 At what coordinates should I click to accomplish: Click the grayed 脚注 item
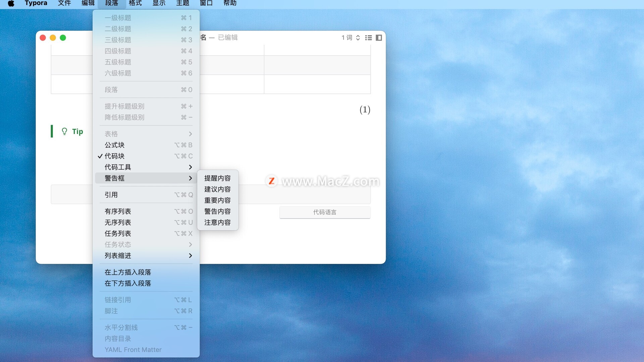click(146, 311)
